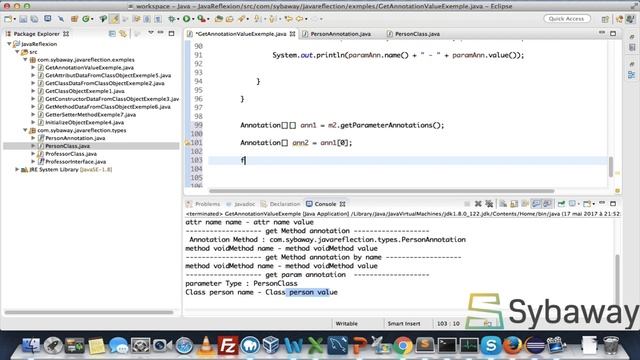Viewport: 640px width, 360px height.
Task: Open the Declaration tab
Action: pyautogui.click(x=280, y=204)
